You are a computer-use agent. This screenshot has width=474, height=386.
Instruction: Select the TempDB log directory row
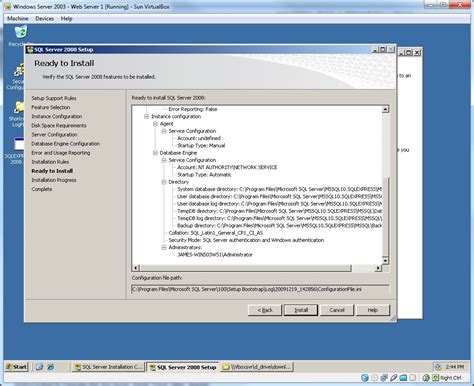coord(279,218)
